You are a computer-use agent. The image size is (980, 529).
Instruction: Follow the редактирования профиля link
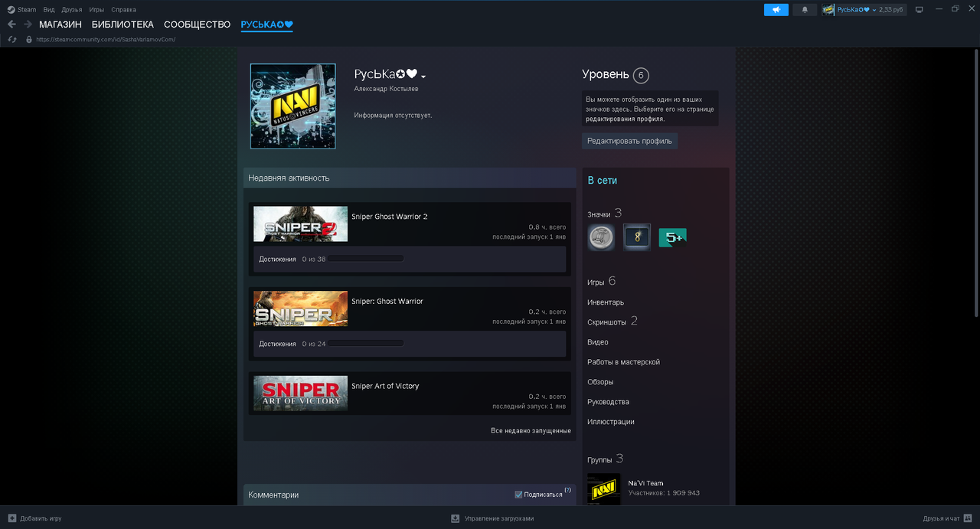[x=625, y=119]
